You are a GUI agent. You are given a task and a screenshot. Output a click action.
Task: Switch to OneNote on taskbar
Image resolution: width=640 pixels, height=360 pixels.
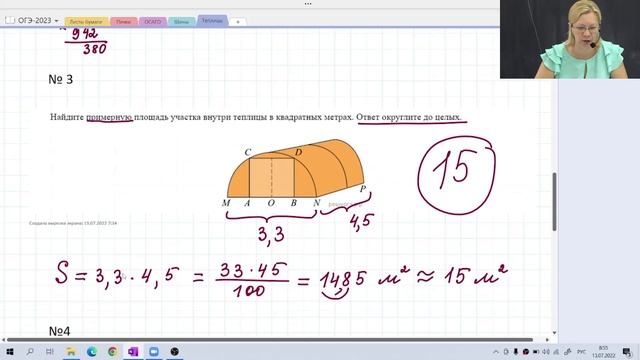133,351
